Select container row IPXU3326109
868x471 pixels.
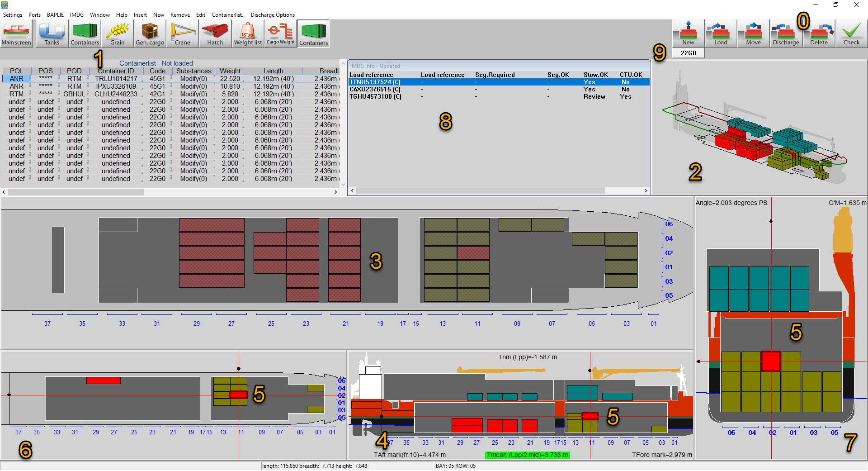(170, 86)
